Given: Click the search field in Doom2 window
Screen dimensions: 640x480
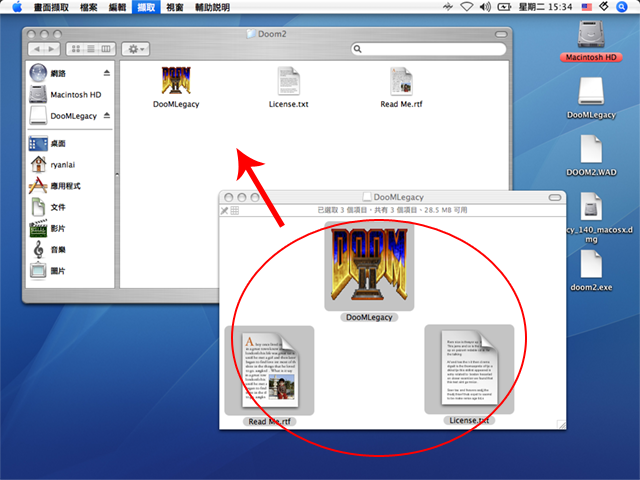Looking at the screenshot, I should point(429,49).
